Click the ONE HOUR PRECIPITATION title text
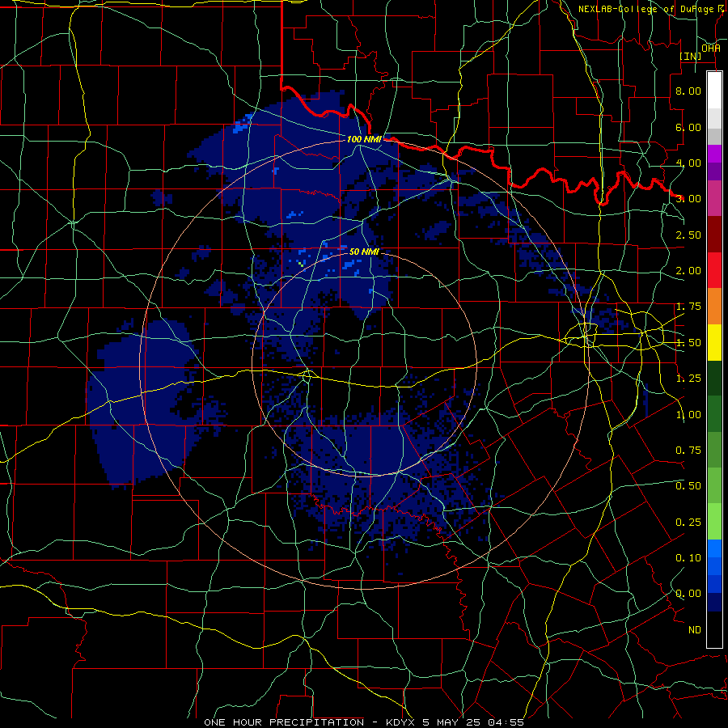The image size is (728, 728). point(284,722)
